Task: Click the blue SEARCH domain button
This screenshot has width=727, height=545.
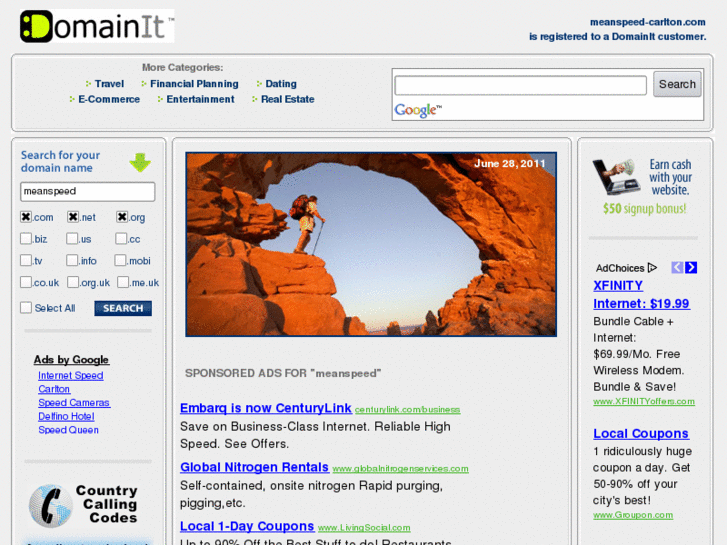Action: pos(123,308)
